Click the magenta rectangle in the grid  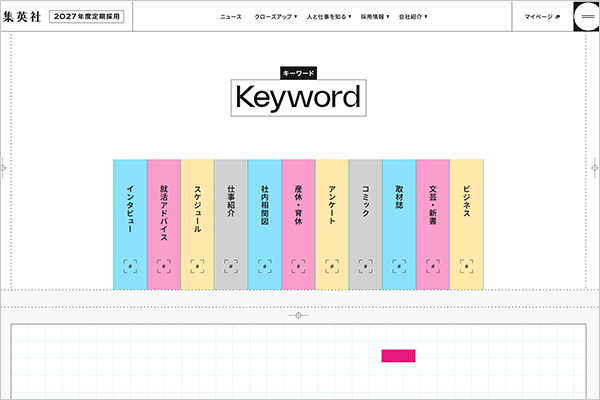[398, 355]
